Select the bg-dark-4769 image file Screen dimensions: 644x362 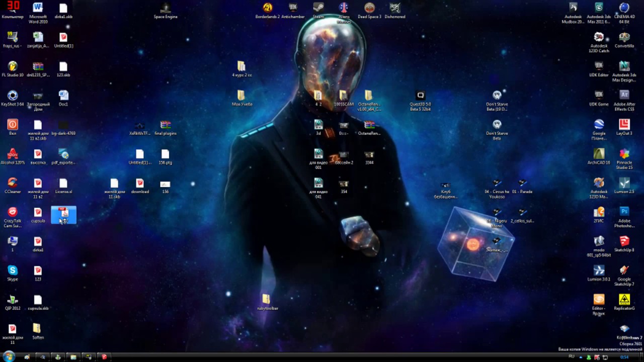[x=63, y=127]
